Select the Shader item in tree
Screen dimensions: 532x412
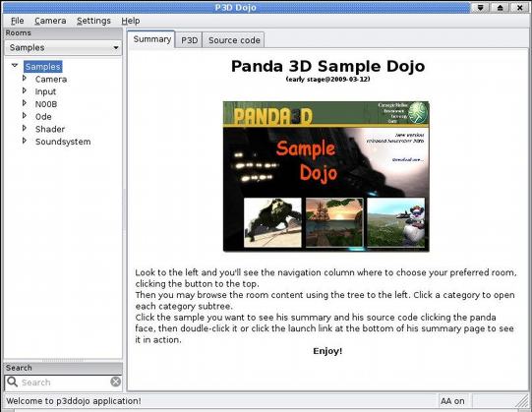[50, 129]
